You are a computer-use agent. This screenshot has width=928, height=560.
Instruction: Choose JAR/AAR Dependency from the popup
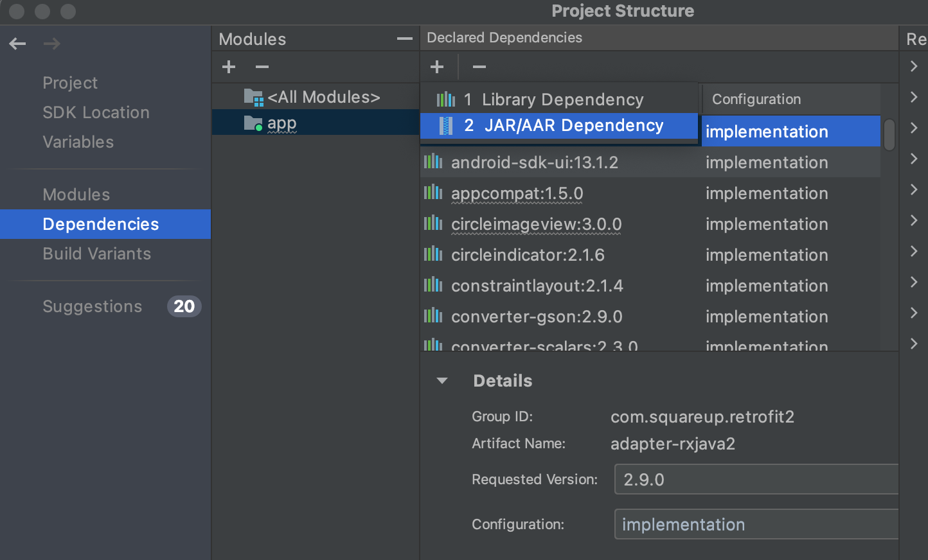[x=573, y=126]
